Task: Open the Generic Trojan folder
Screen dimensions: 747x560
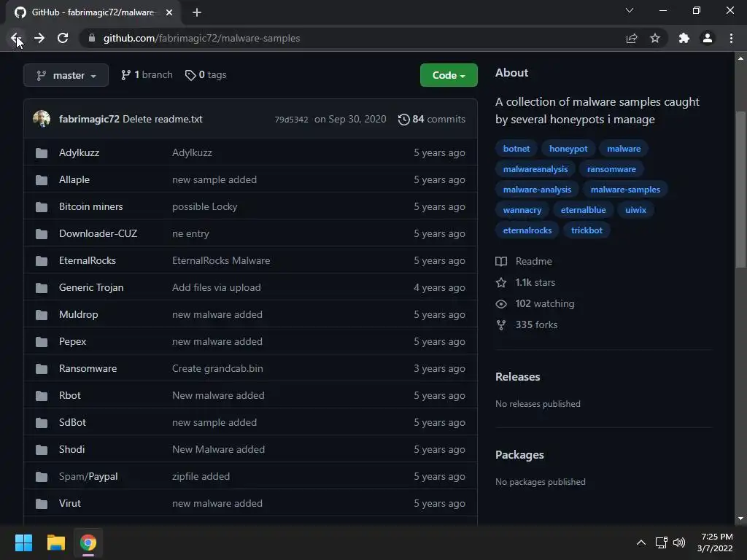Action: tap(91, 287)
